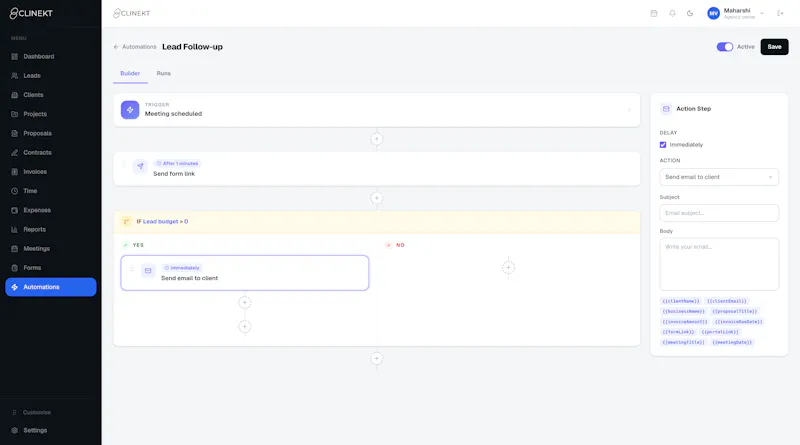
Task: Click the IF condition branch icon
Action: pos(126,221)
